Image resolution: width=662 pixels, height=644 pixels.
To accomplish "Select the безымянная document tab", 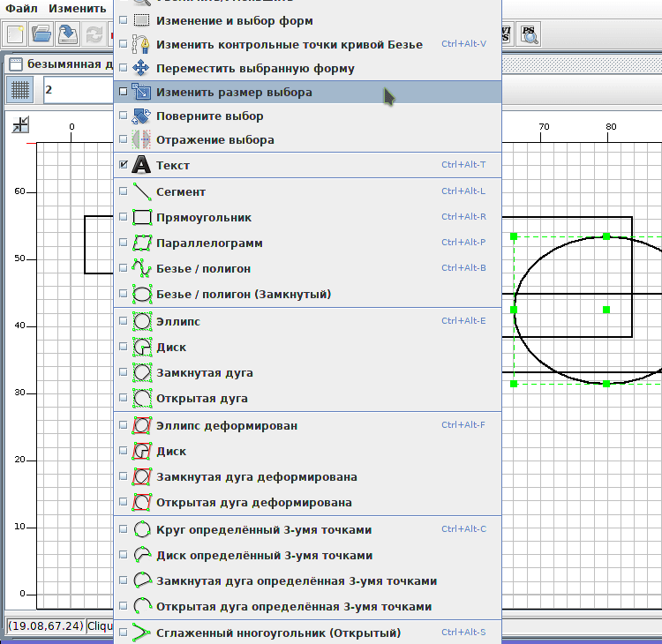I will tap(61, 64).
